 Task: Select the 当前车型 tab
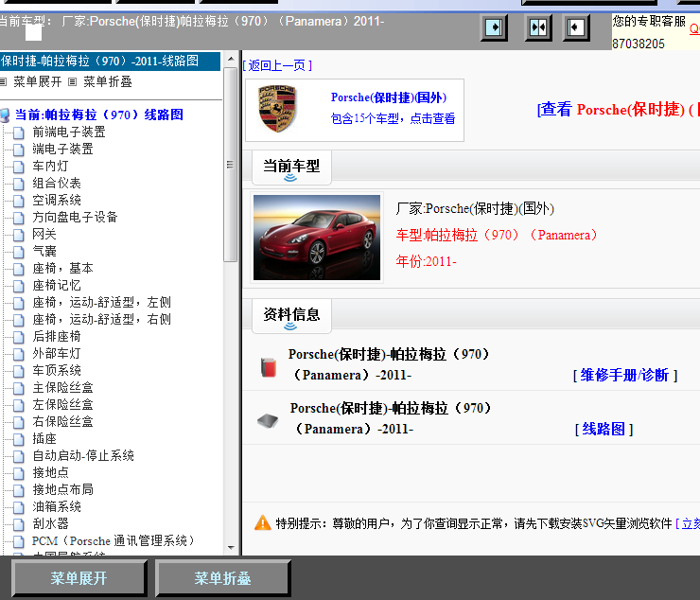pos(291,168)
